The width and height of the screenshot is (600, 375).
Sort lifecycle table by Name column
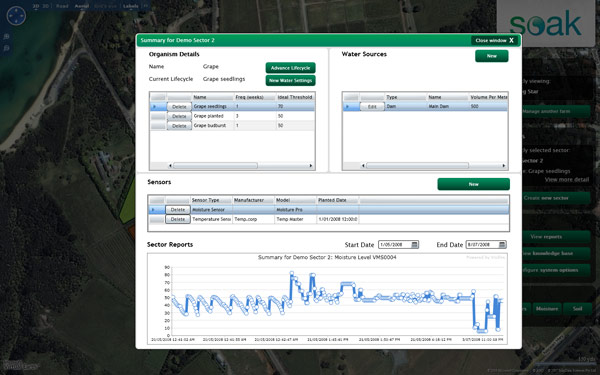pyautogui.click(x=213, y=97)
